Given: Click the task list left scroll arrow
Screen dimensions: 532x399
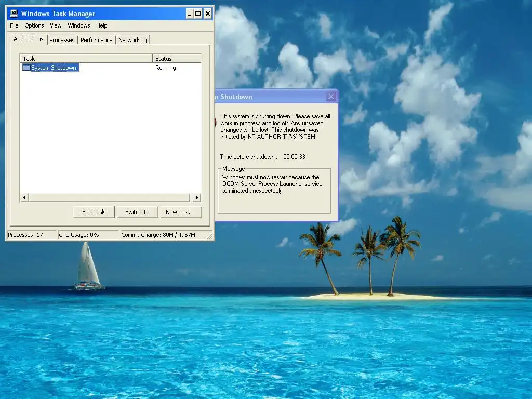Looking at the screenshot, I should [24, 197].
